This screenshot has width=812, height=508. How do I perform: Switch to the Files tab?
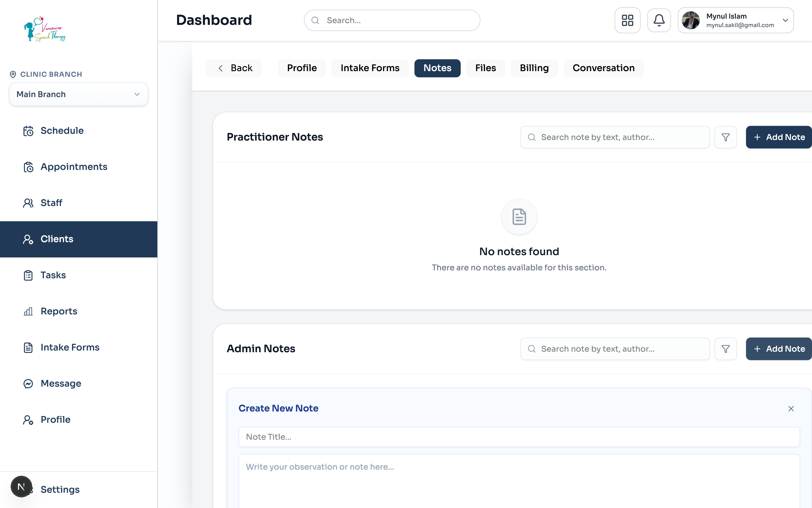(x=486, y=68)
